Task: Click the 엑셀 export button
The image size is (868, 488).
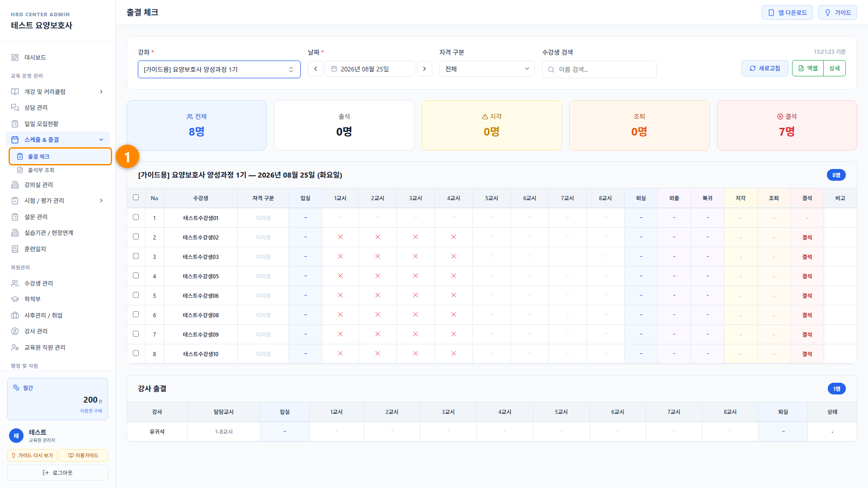Action: coord(808,68)
